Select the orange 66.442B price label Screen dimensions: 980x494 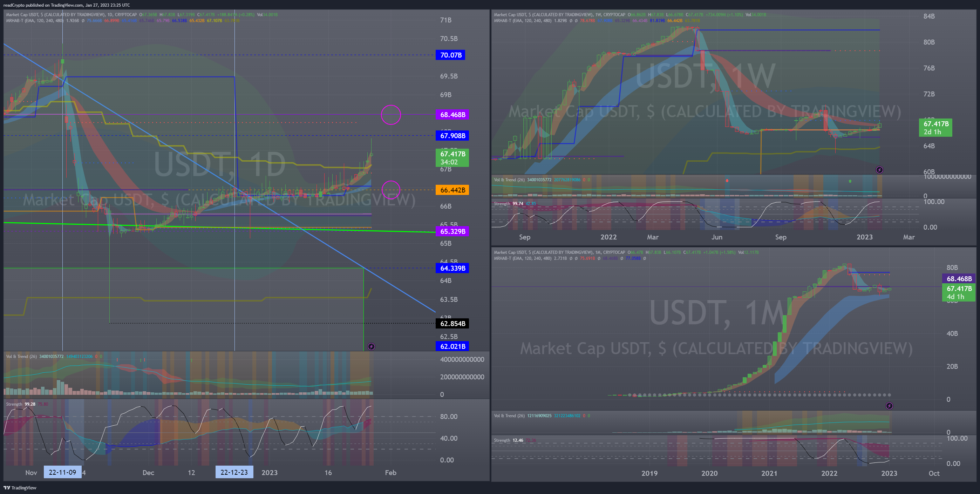452,190
